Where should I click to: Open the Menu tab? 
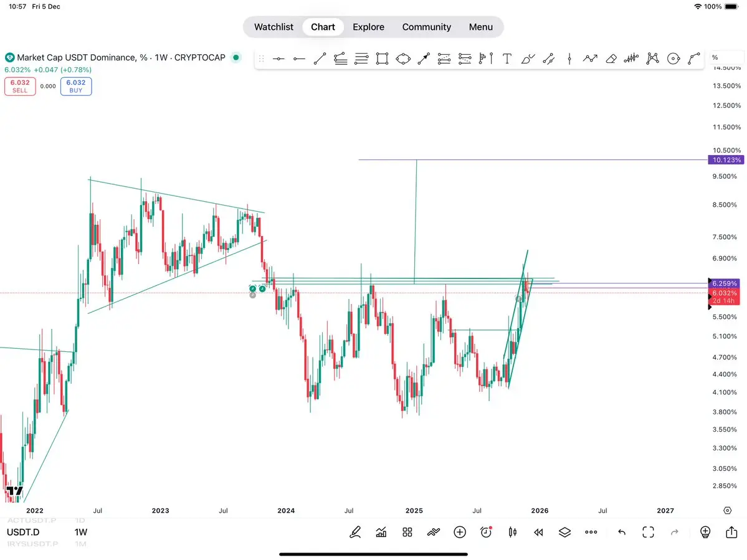[481, 27]
